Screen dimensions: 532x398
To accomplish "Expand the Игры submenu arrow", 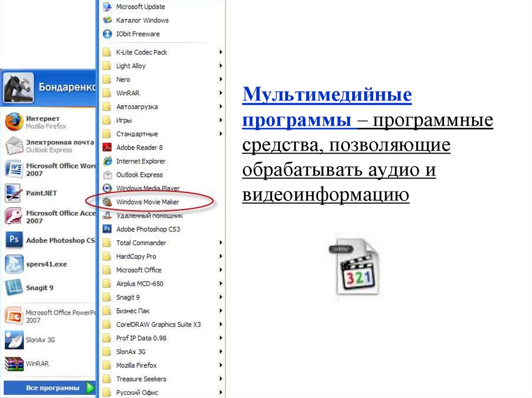I will [220, 120].
